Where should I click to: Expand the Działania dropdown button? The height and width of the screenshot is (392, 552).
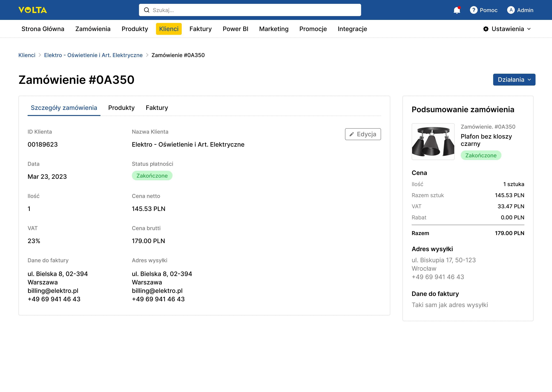click(x=514, y=80)
